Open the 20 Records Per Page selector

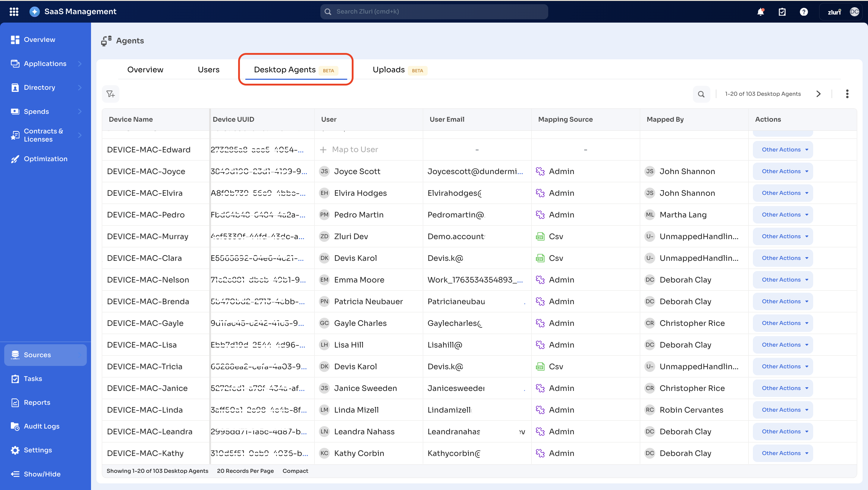point(245,471)
